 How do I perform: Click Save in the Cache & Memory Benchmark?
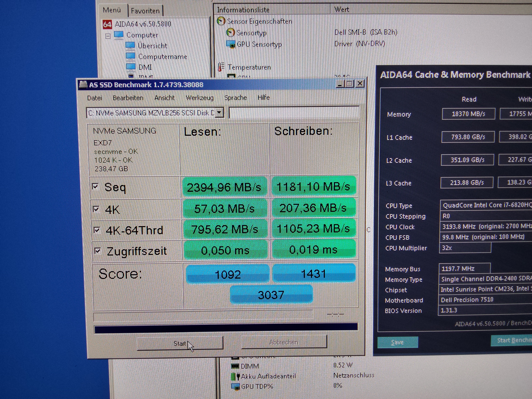pos(398,342)
